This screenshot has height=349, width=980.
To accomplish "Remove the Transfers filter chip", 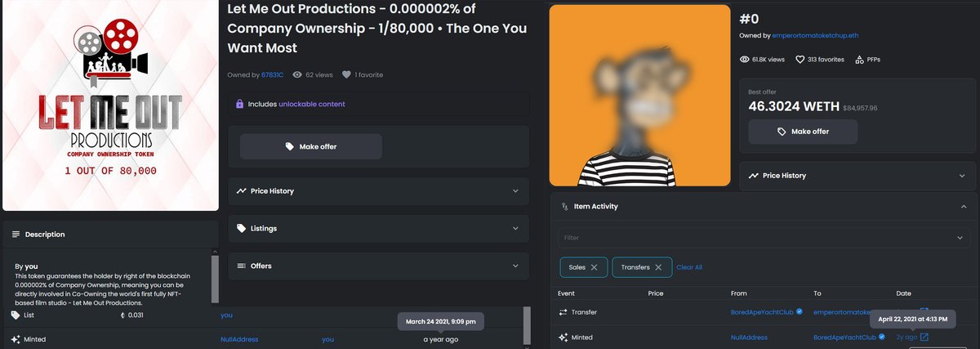I will coord(658,267).
